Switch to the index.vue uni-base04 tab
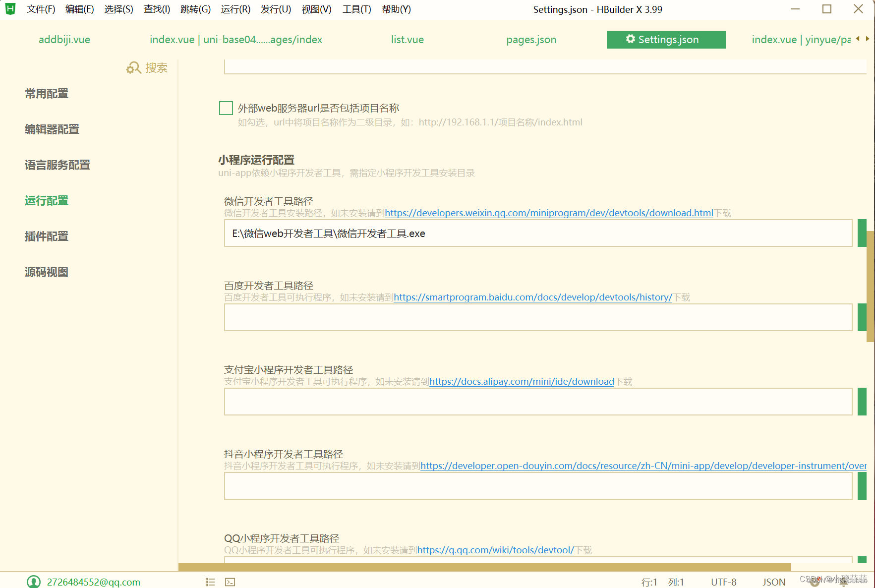875x588 pixels. [x=236, y=40]
